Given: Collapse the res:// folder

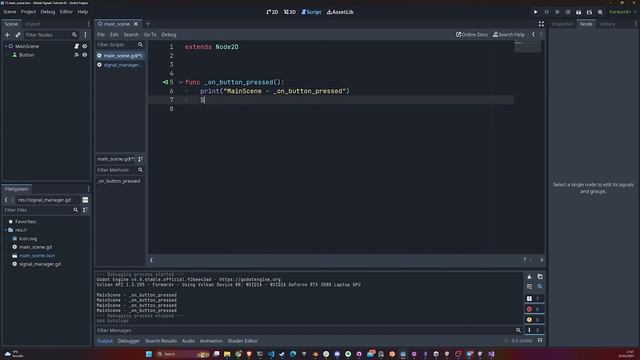Looking at the screenshot, I should click(6, 230).
